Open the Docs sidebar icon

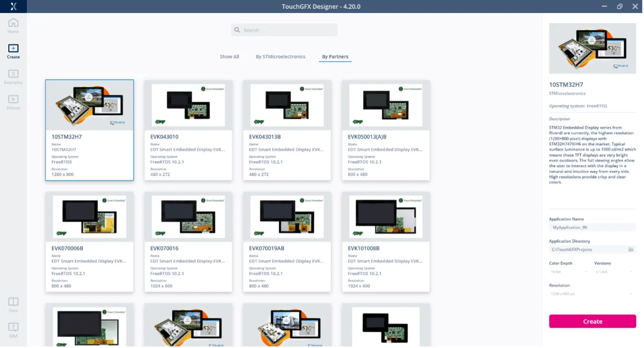coord(13,302)
